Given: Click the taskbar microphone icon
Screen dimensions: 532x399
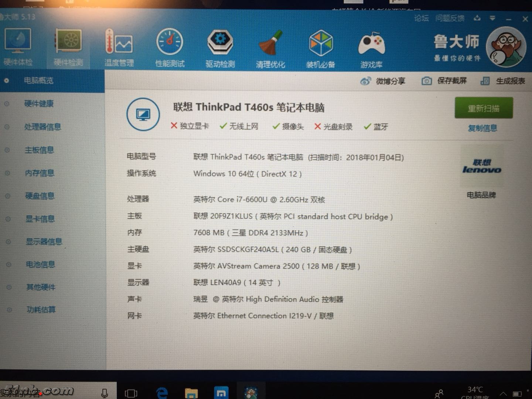Looking at the screenshot, I should tap(105, 393).
